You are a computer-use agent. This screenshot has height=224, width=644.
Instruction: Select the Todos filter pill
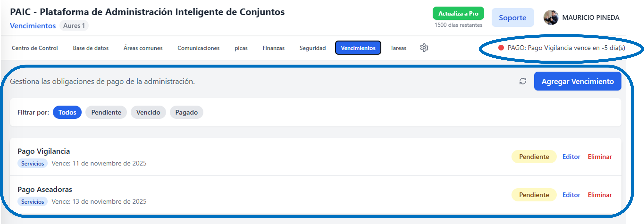tap(67, 112)
